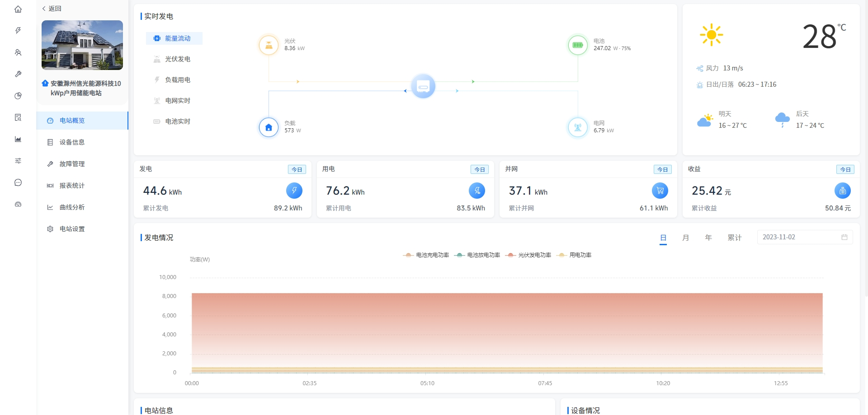This screenshot has width=868, height=415.
Task: Toggle the 用电功率 legend series
Action: tap(575, 255)
